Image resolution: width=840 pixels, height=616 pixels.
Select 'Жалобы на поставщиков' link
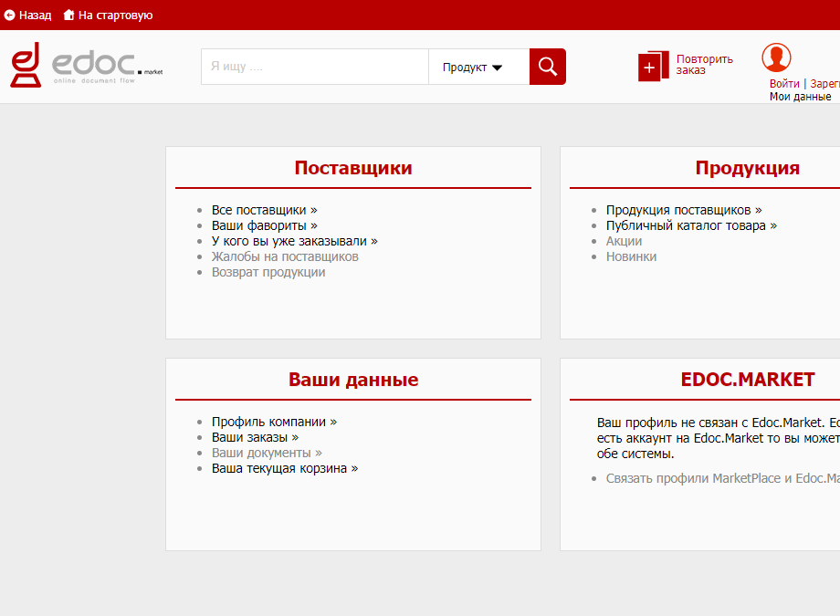pyautogui.click(x=285, y=256)
